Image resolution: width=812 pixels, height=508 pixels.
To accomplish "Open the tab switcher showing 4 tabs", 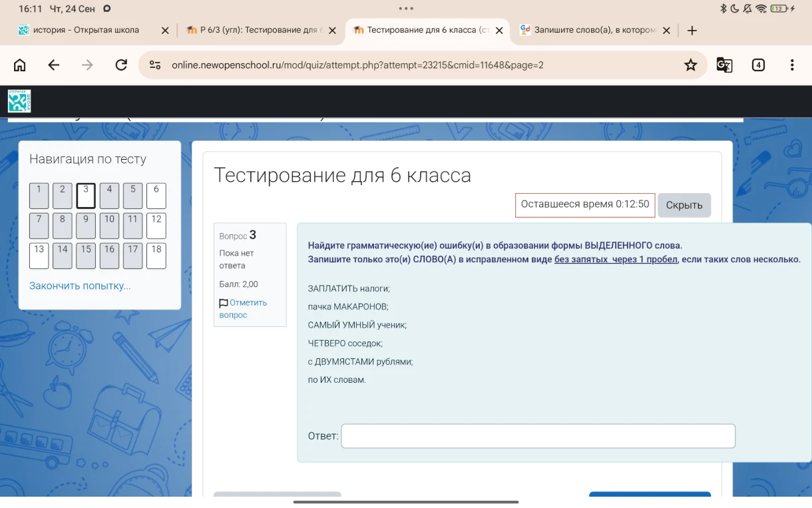I will [758, 65].
